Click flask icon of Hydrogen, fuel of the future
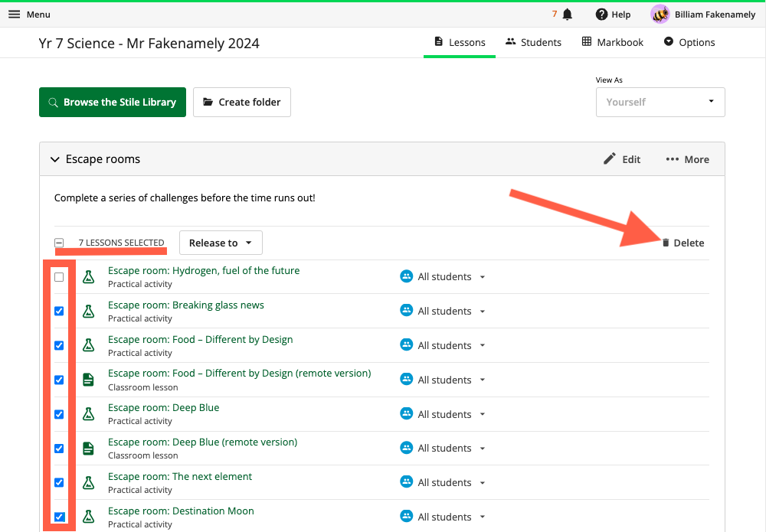The width and height of the screenshot is (766, 532). tap(88, 277)
